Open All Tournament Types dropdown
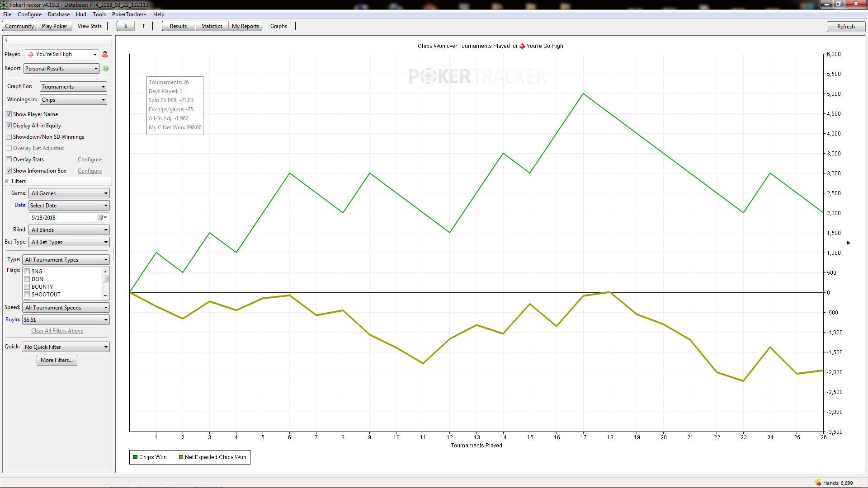Viewport: 868px width, 488px height. click(x=66, y=260)
